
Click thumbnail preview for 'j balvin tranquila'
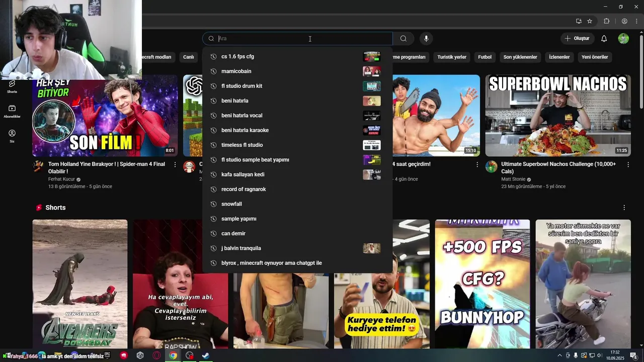372,248
